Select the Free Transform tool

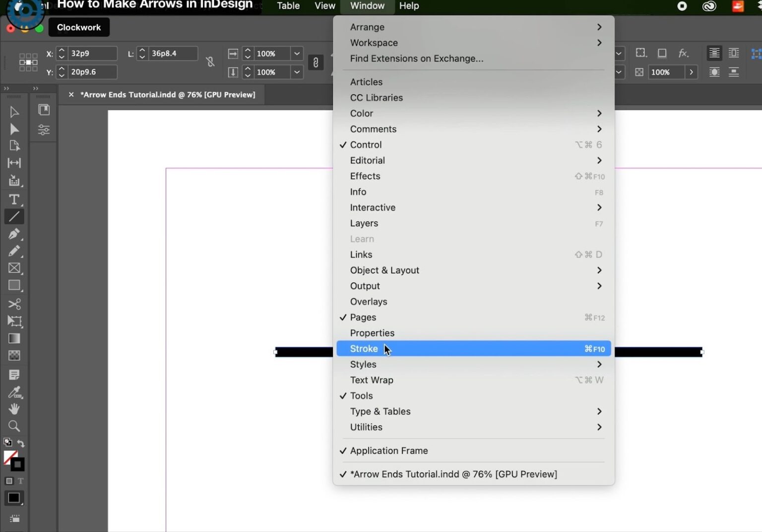pyautogui.click(x=14, y=321)
